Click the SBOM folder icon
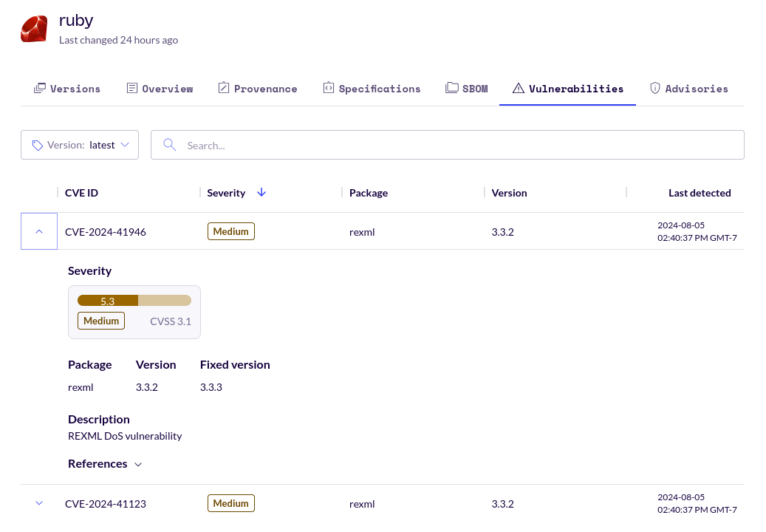766x532 pixels. (x=451, y=87)
